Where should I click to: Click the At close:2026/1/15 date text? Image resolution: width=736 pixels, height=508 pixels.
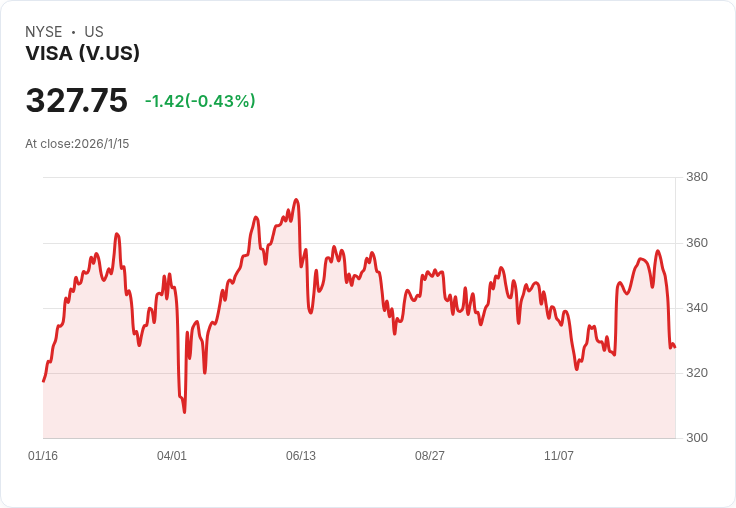pos(77,143)
